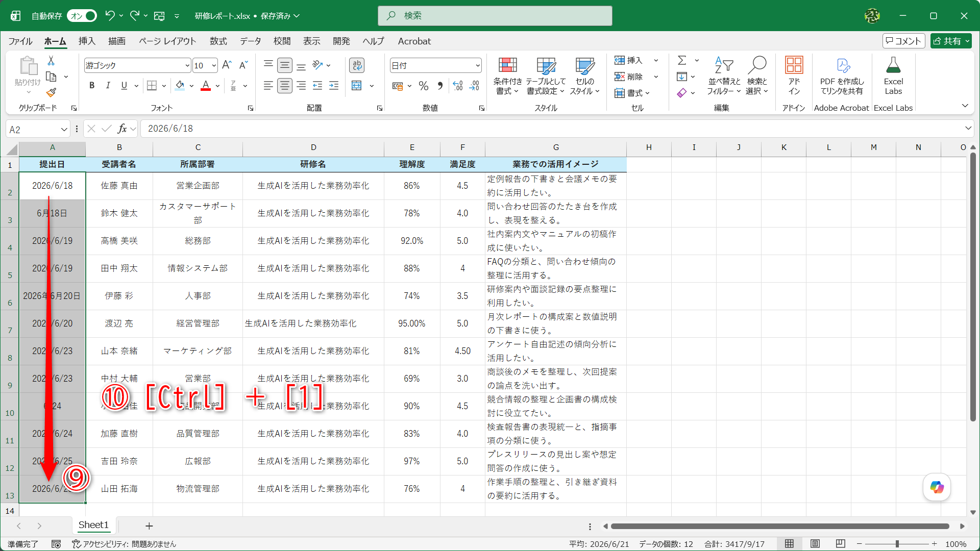Viewport: 980px width, 551px height.
Task: Click the Comments (コメント) button
Action: (x=903, y=41)
